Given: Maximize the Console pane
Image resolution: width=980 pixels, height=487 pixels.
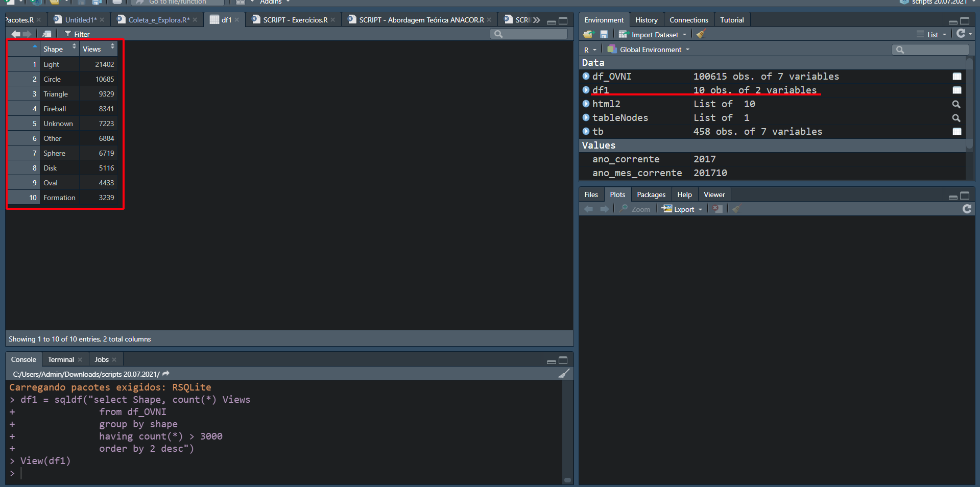Looking at the screenshot, I should tap(563, 360).
